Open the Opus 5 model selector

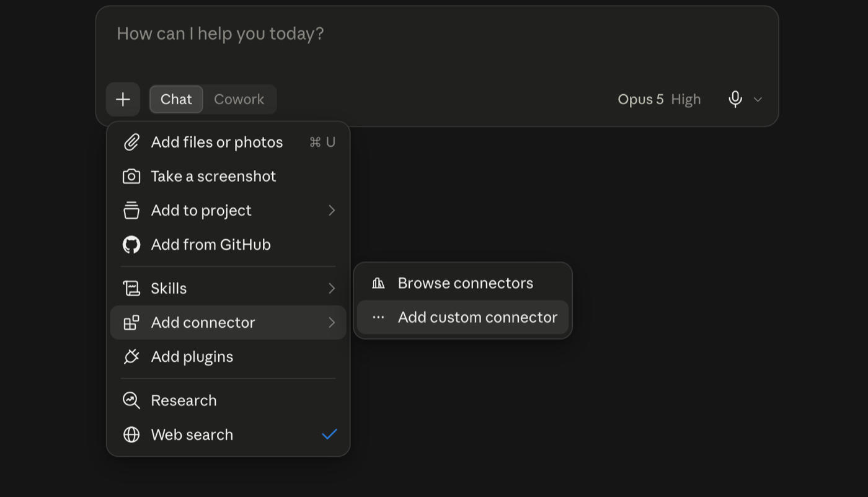[x=640, y=99]
